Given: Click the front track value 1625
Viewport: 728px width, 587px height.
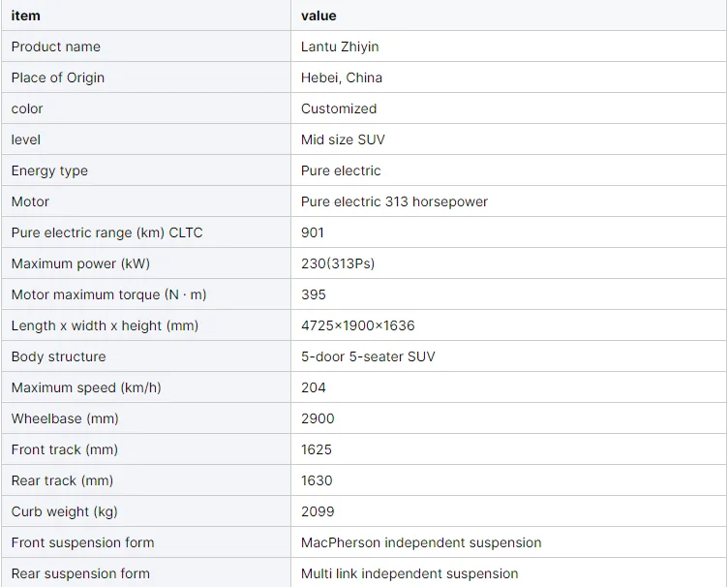Looking at the screenshot, I should click(x=317, y=449).
